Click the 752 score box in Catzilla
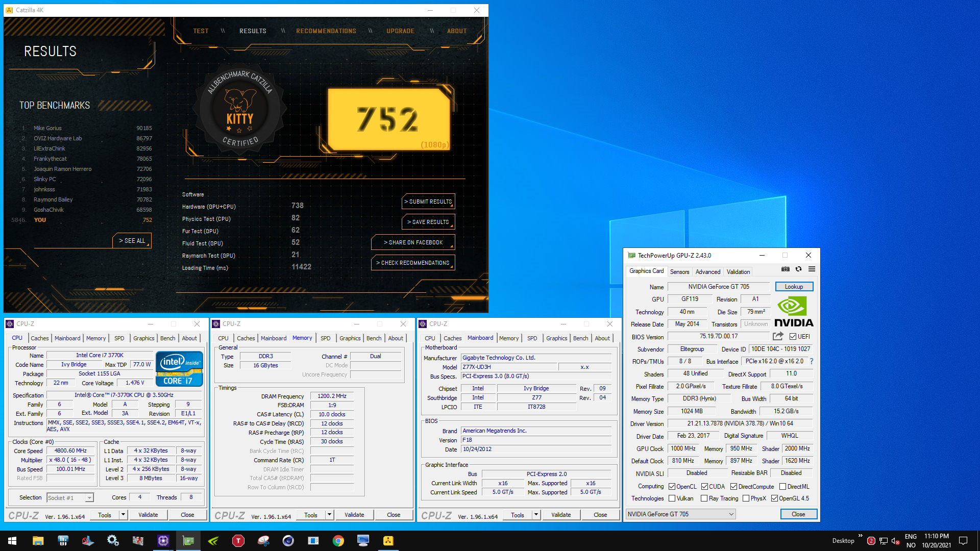Screen dimensions: 980x551 [389, 119]
